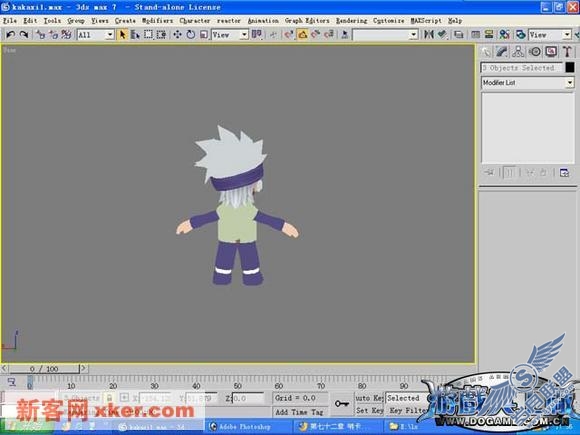Open the Layer Manager icon
Viewport: 580px width, 435px height.
[x=459, y=34]
